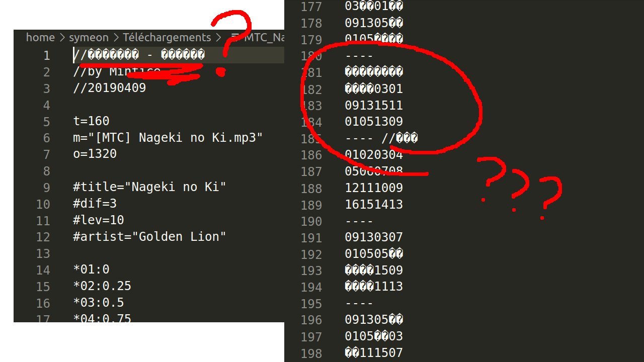Click the #artist="Golden Lion" line
644x362 pixels.
(x=149, y=236)
